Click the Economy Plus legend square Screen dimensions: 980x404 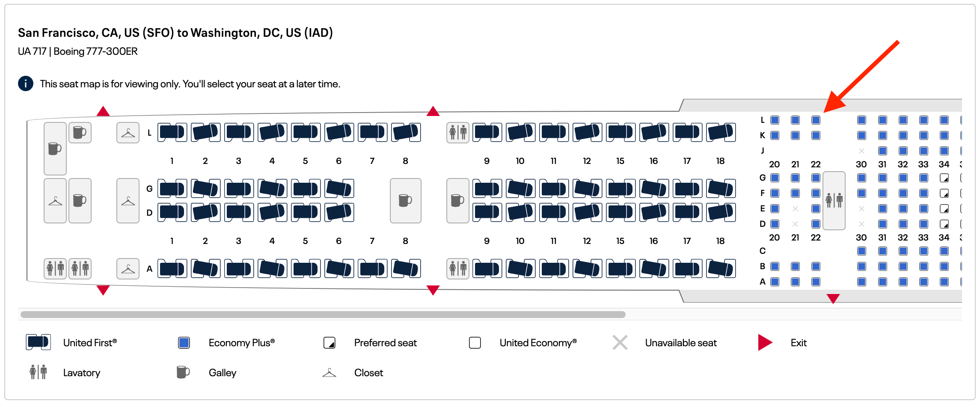(183, 342)
